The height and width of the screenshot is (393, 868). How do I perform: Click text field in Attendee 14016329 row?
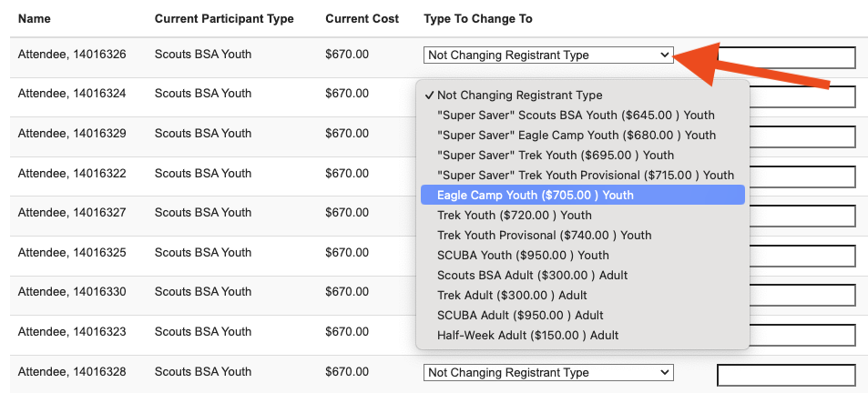pyautogui.click(x=802, y=137)
